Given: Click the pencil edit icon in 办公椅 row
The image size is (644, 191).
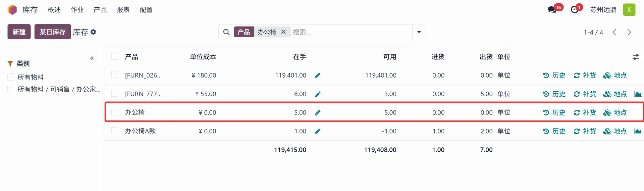Looking at the screenshot, I should point(318,113).
